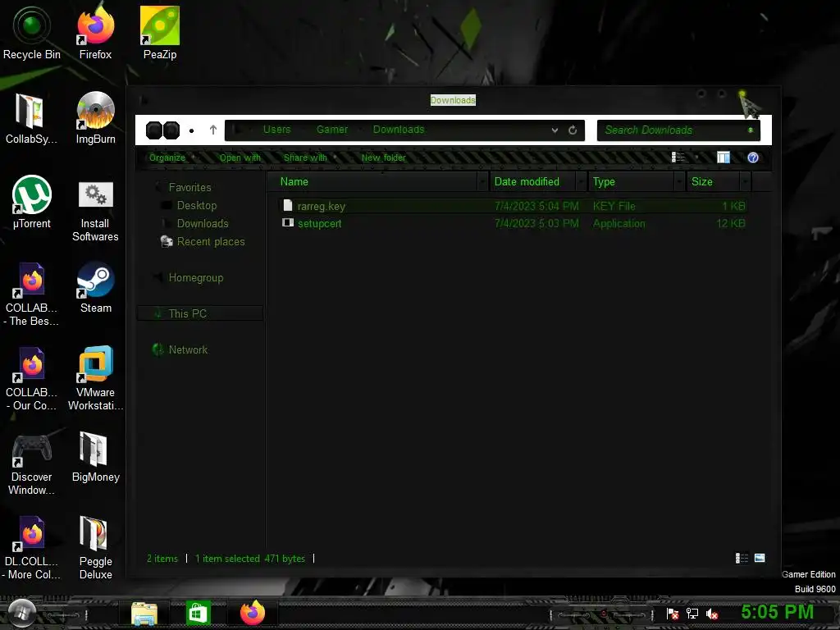Select the COLLAB - Our Co... shortcut
840x630 pixels.
coord(31,379)
